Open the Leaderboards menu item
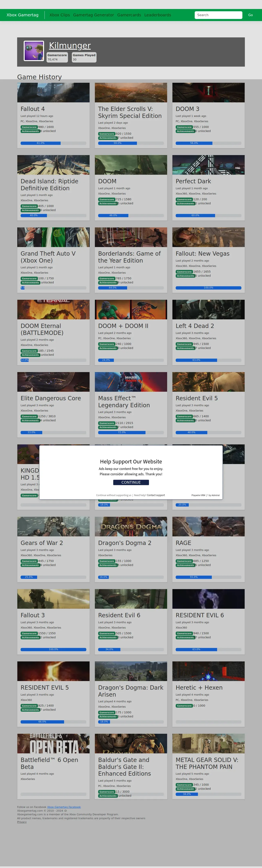Viewport: 262px width, 868px height. [x=158, y=15]
